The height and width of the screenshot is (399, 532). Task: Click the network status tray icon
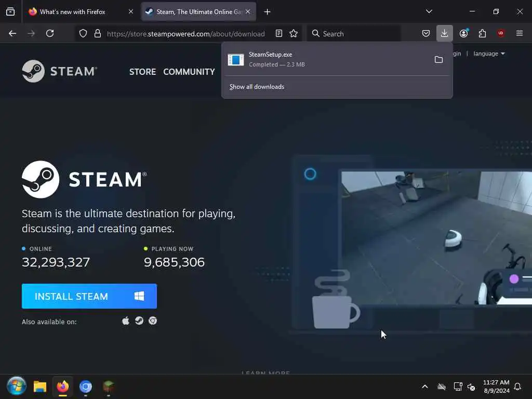pos(458,387)
